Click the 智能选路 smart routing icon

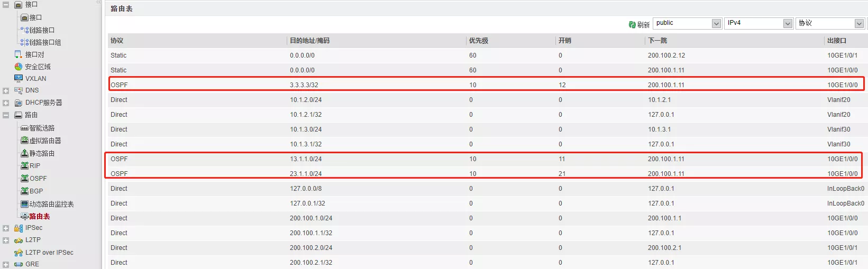[24, 128]
